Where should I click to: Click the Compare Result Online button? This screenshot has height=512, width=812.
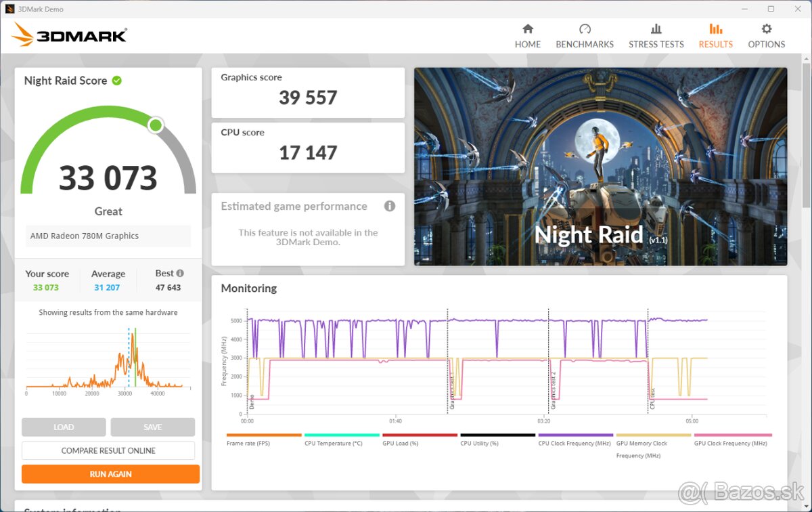click(x=108, y=450)
